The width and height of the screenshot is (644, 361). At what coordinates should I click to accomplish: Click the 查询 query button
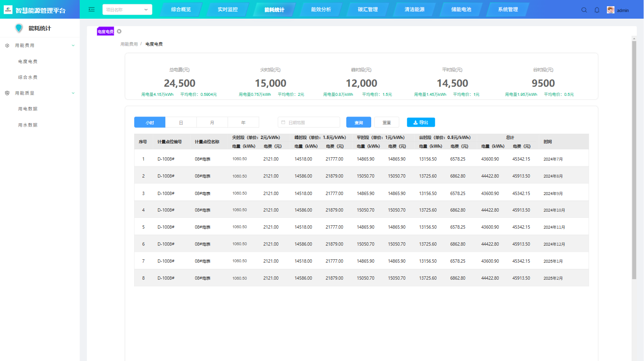[359, 122]
